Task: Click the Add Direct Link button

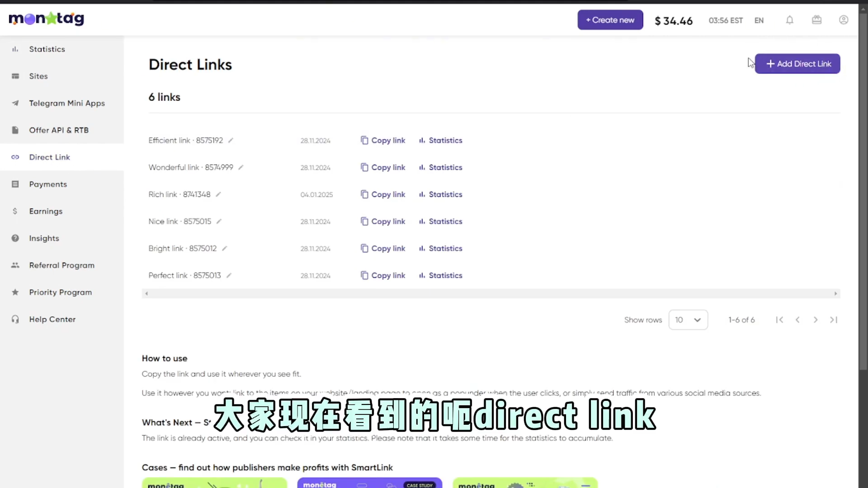Action: pos(797,64)
